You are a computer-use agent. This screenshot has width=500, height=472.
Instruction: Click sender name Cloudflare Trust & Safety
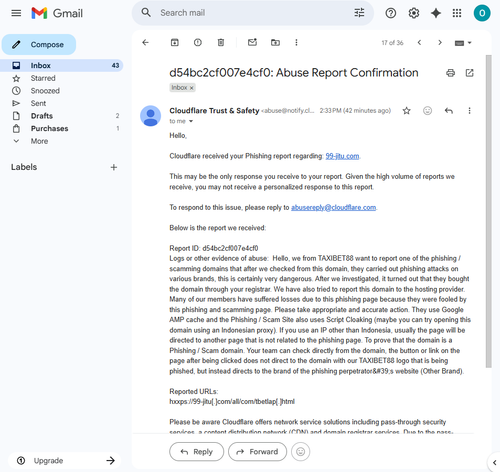(x=214, y=110)
